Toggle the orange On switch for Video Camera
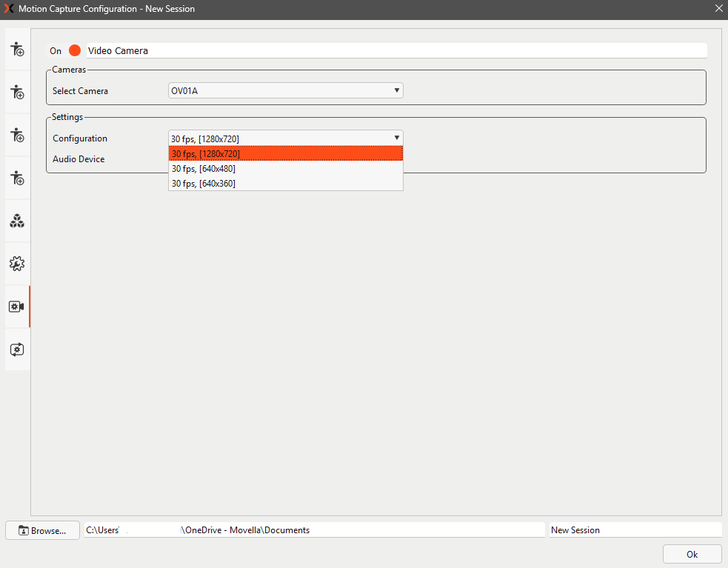Image resolution: width=728 pixels, height=568 pixels. 75,50
